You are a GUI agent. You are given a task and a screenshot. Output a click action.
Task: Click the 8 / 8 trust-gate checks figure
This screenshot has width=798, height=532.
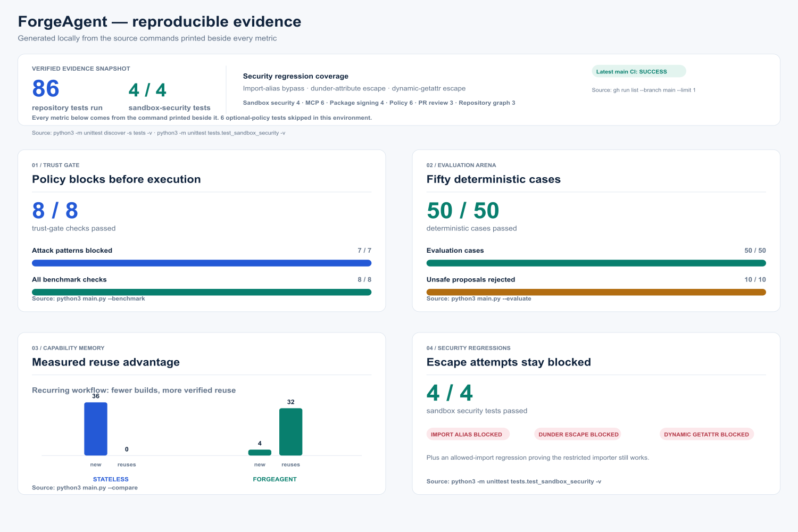[x=55, y=211]
